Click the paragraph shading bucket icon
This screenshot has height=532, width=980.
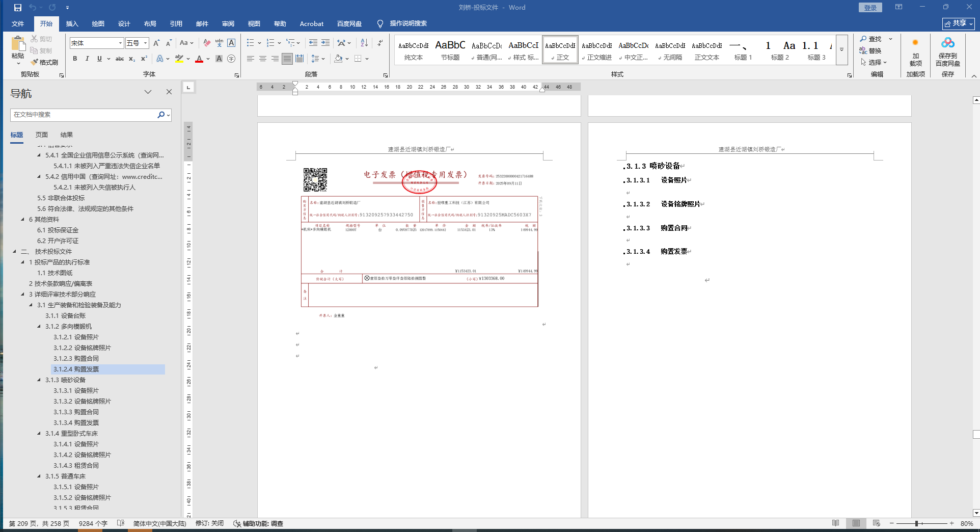338,59
